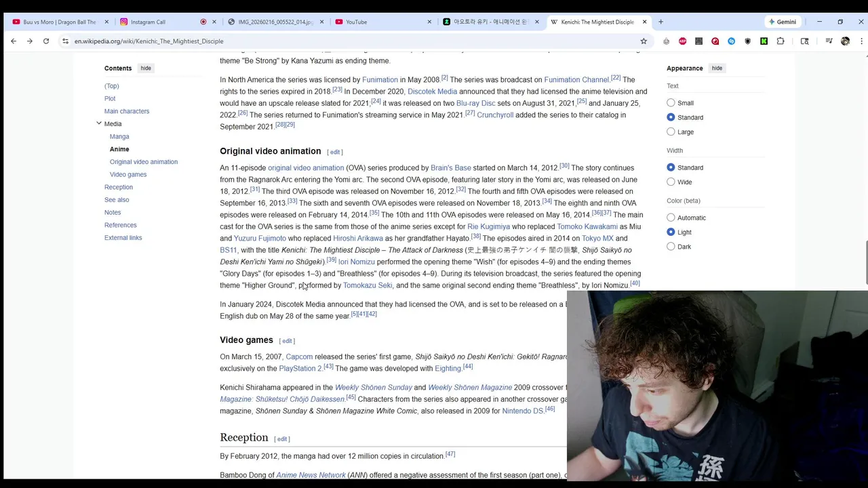The height and width of the screenshot is (488, 868).
Task: Jump to Reception in Contents
Action: pos(119,187)
